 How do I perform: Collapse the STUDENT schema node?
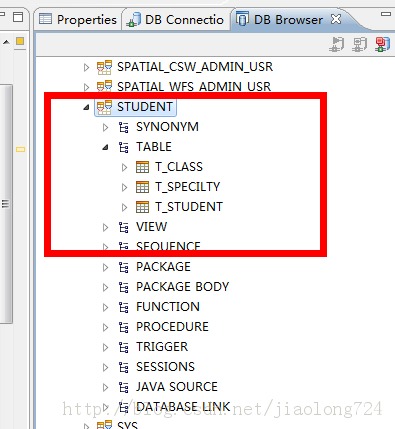pos(86,107)
